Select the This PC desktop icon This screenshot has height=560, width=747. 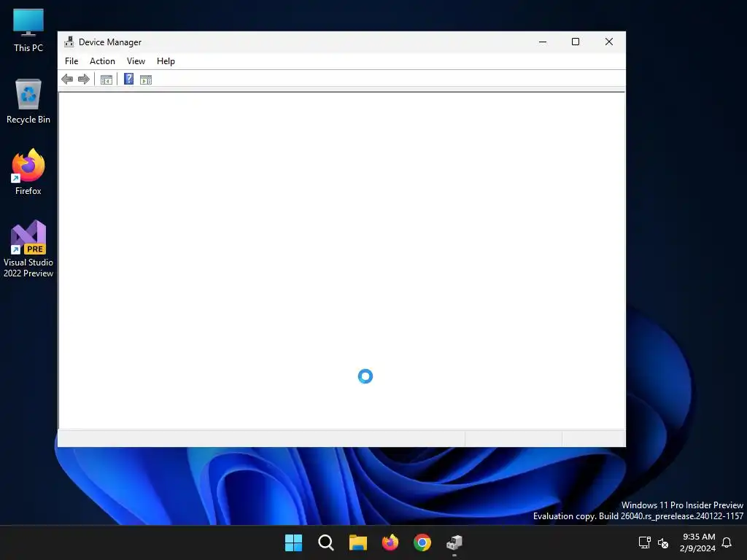[28, 31]
